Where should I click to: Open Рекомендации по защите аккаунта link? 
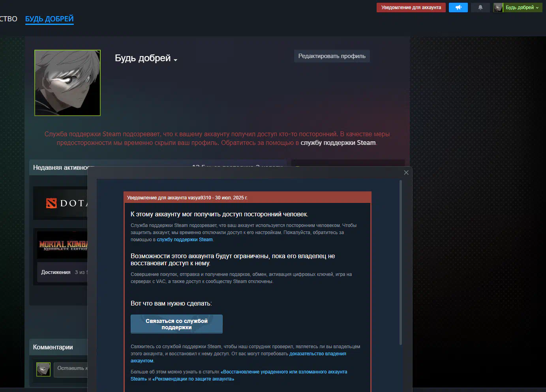coord(193,379)
